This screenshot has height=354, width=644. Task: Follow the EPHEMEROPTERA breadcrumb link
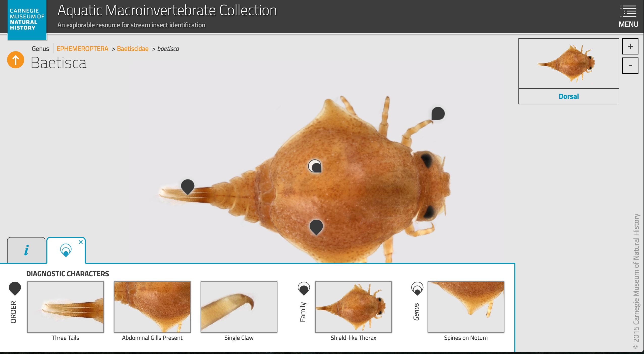(82, 49)
